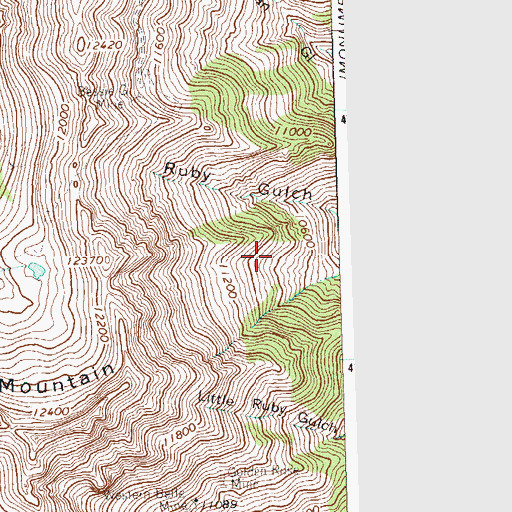Click the 'Ruby' word of the Ruby Gulch label
Screen dimensions: 512x512
pyautogui.click(x=187, y=171)
